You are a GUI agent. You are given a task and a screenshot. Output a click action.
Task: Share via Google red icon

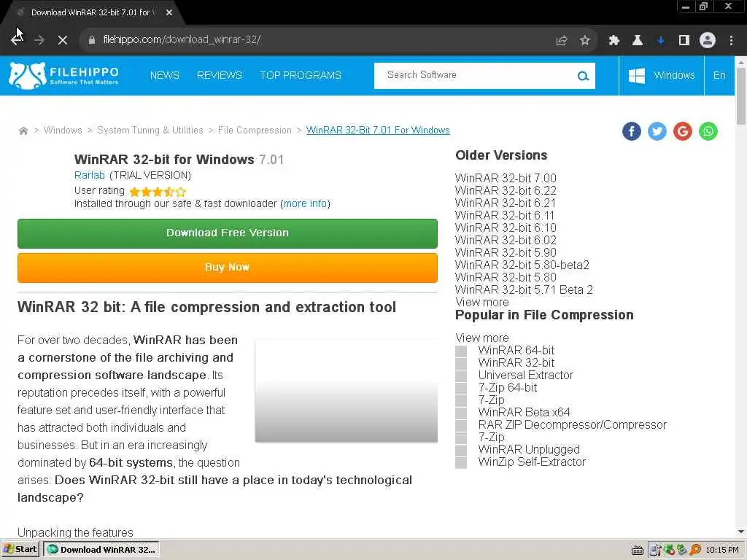[682, 131]
